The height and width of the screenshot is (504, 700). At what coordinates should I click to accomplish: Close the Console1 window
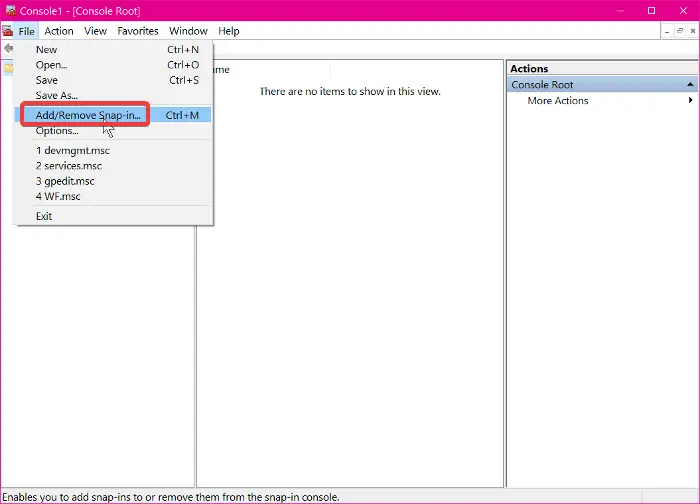pos(683,11)
